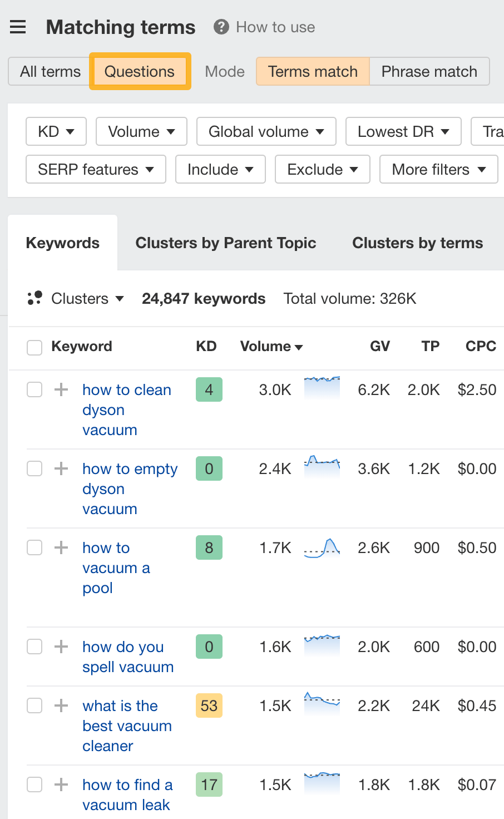Viewport: 504px width, 819px height.
Task: Click the green KD badge showing 4
Action: point(209,389)
